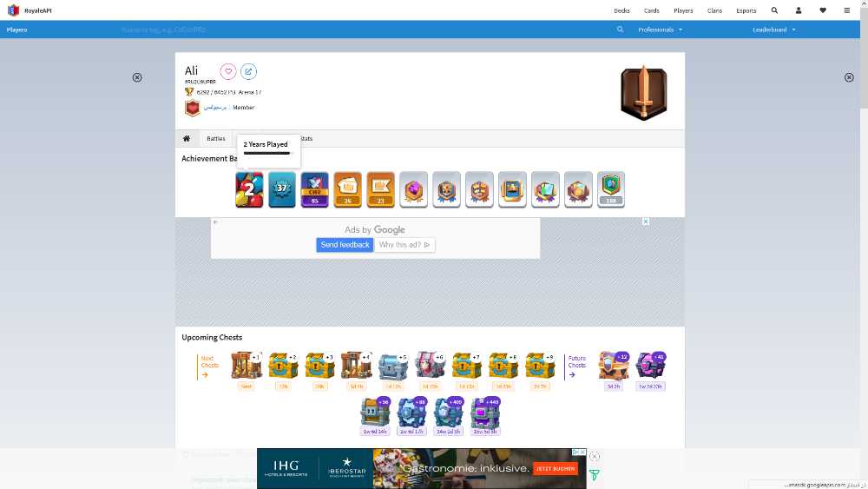Open the Cards menu

click(x=652, y=10)
